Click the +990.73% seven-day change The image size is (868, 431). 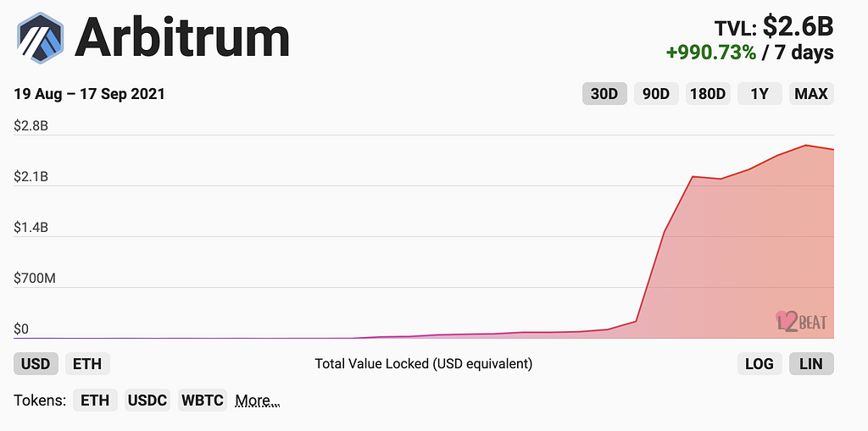coord(710,52)
